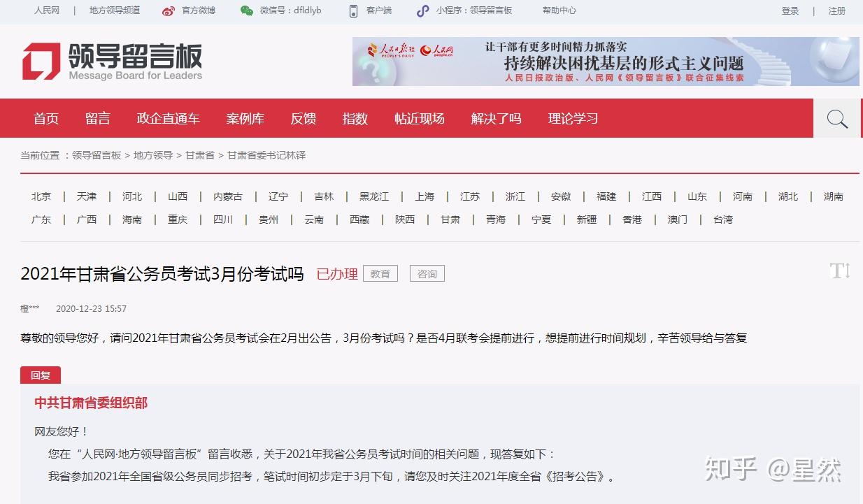
Task: Select the province 江苏
Action: [x=470, y=196]
